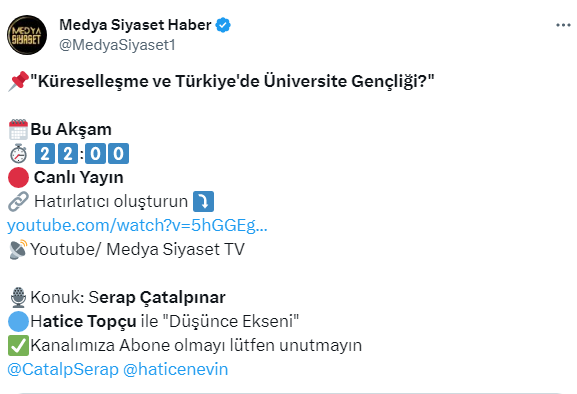577x394 pixels.
Task: Click the @MedyaSiyaset1 handle
Action: click(x=117, y=45)
